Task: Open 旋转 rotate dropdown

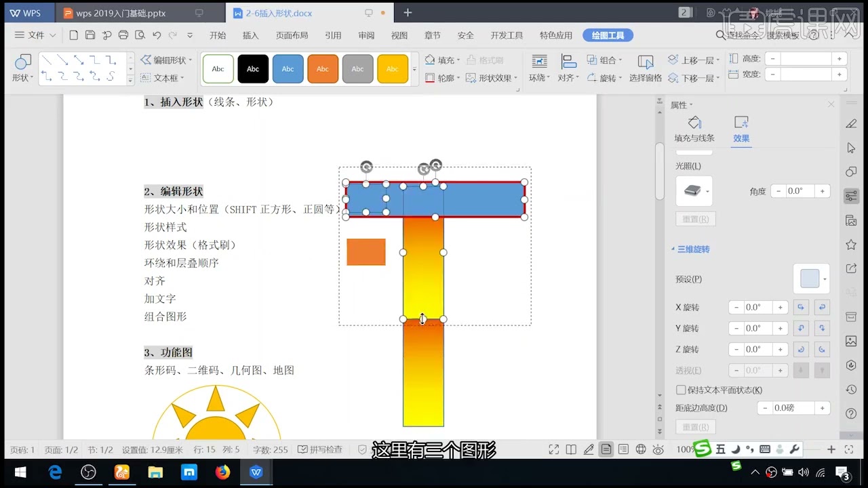Action: click(x=604, y=78)
